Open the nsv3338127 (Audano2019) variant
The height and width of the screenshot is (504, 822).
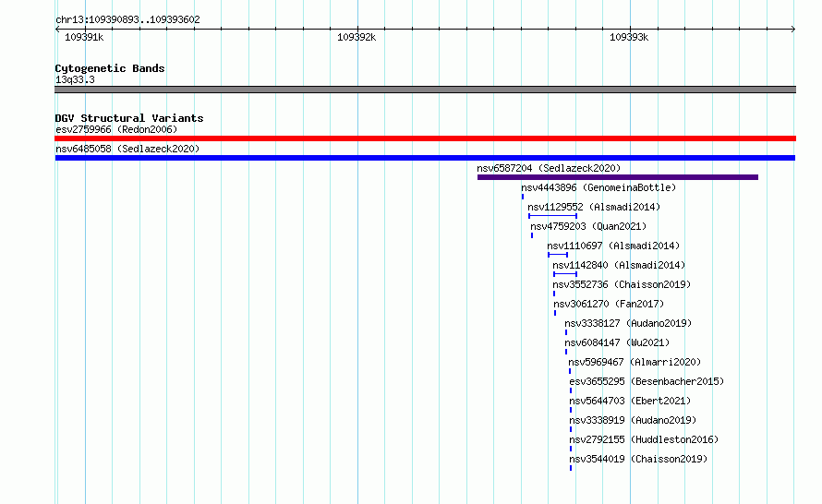pos(628,323)
